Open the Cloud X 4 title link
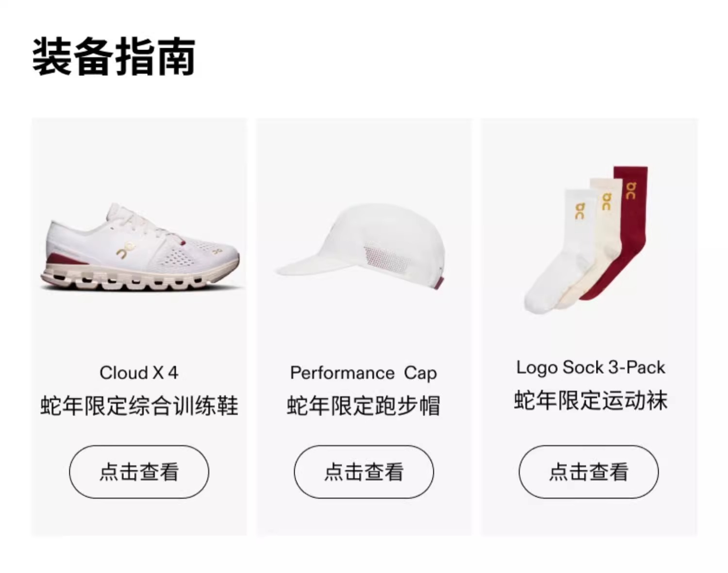The height and width of the screenshot is (573, 728). point(139,373)
